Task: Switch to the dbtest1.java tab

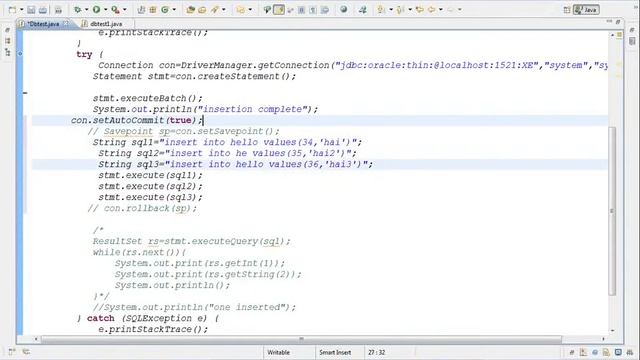Action: tap(106, 24)
